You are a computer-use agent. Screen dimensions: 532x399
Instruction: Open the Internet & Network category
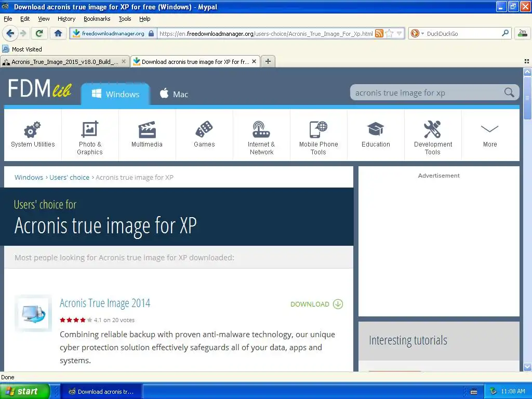point(261,135)
